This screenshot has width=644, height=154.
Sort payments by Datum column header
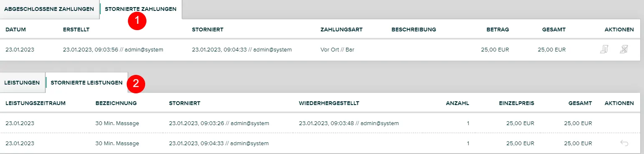pyautogui.click(x=16, y=30)
